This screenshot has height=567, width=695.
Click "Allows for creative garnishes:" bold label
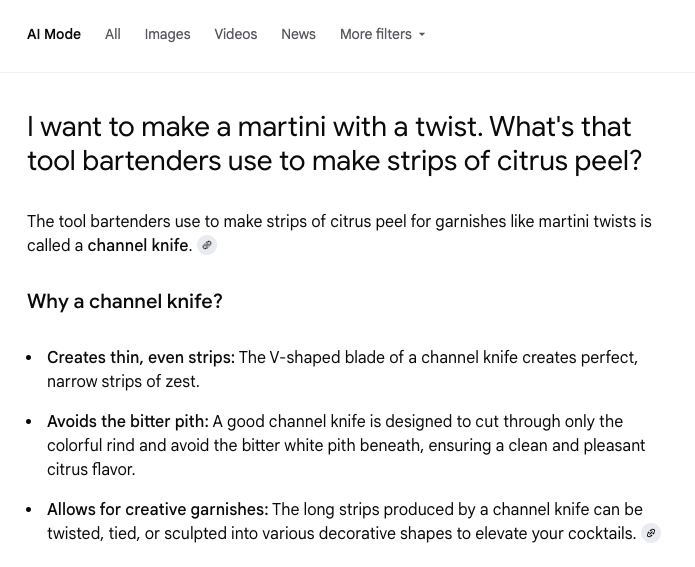[158, 509]
